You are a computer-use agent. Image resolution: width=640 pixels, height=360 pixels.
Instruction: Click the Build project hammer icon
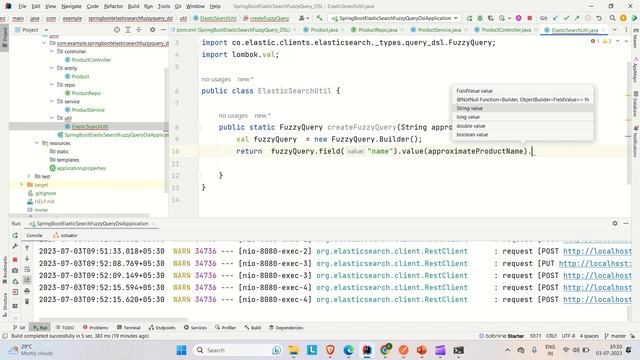tap(319, 18)
